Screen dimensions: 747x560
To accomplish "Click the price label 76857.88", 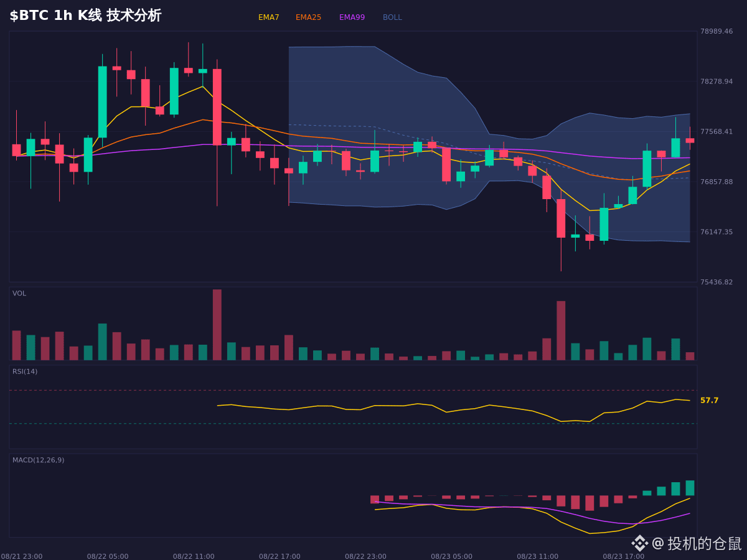I will coord(716,182).
